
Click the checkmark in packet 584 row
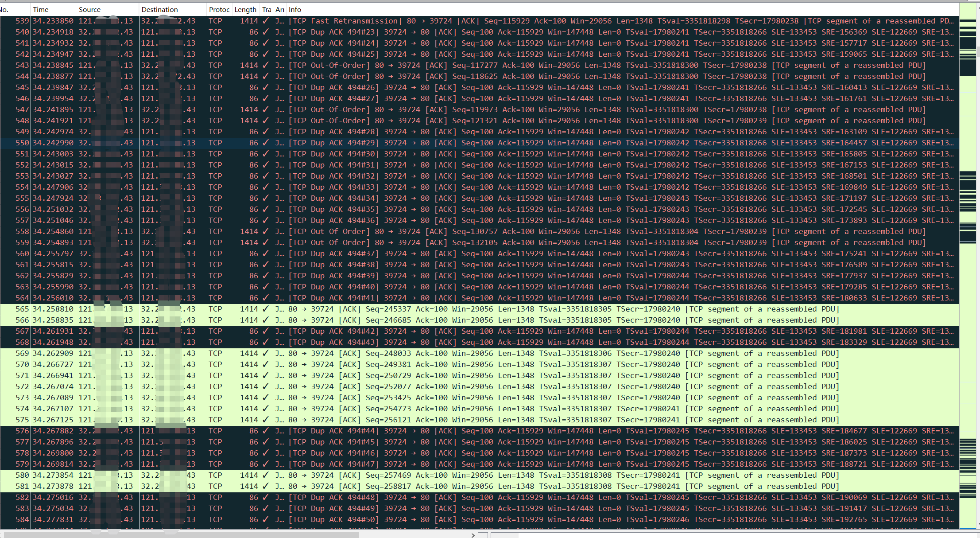[x=266, y=519]
